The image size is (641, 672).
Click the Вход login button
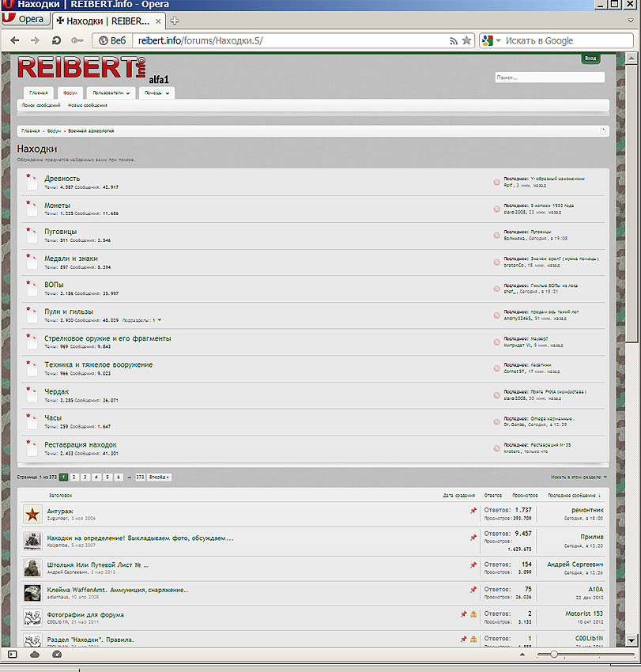coord(590,59)
